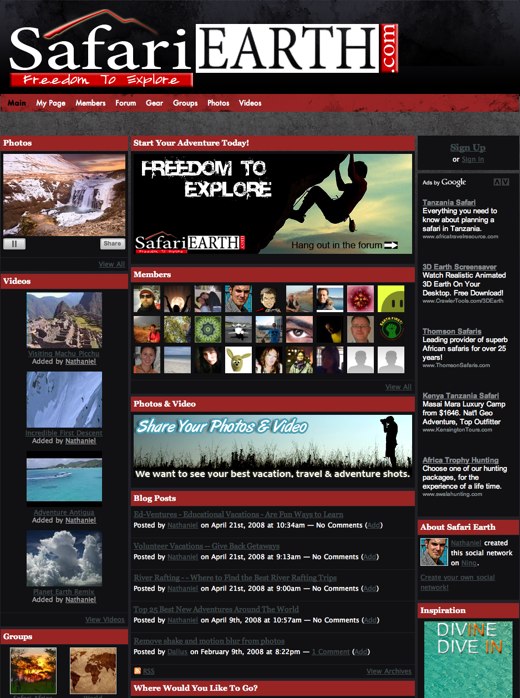The width and height of the screenshot is (520, 698).
Task: Click the Ads by Google previous arrow
Action: click(497, 182)
